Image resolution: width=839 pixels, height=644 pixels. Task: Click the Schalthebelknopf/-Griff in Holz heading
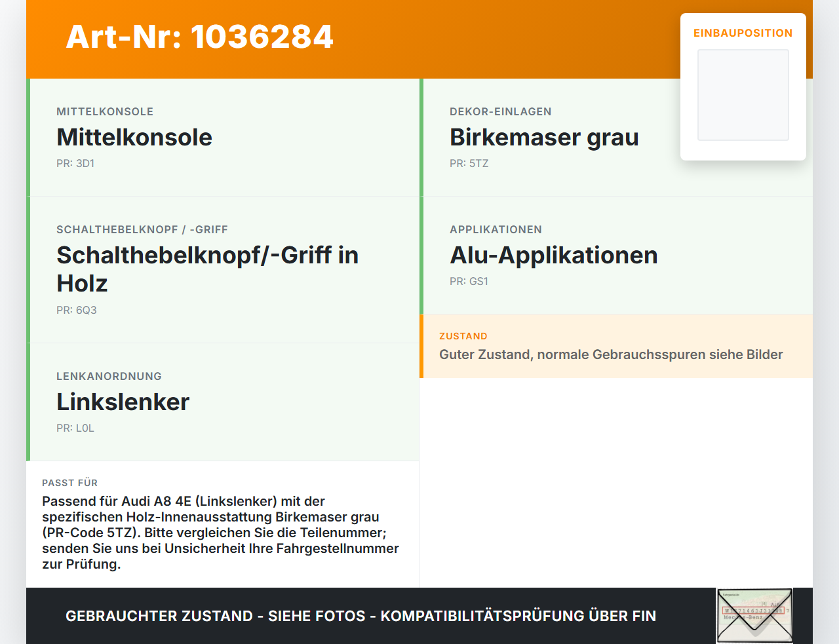tap(208, 269)
